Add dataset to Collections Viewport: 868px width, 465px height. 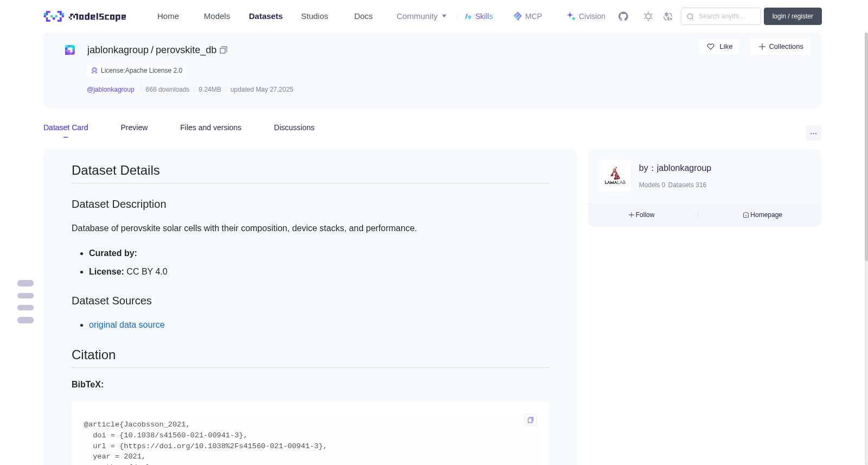tap(780, 47)
